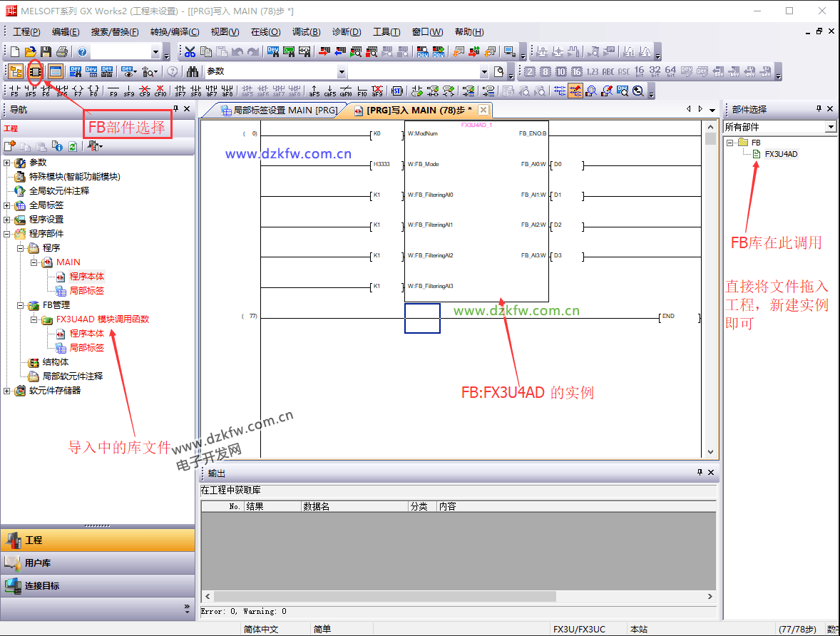Click the Save project icon
The height and width of the screenshot is (636, 840).
(x=46, y=52)
